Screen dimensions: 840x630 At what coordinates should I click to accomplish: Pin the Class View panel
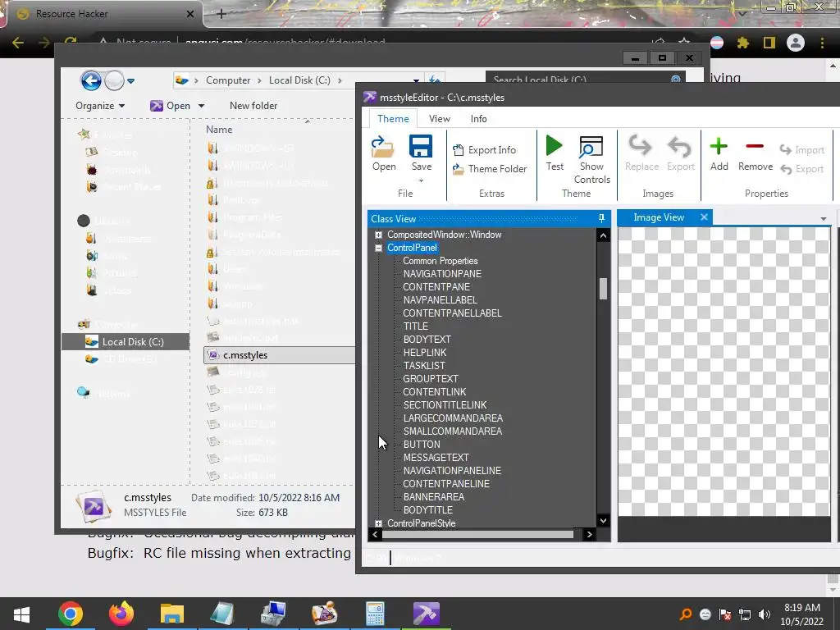[x=601, y=218]
